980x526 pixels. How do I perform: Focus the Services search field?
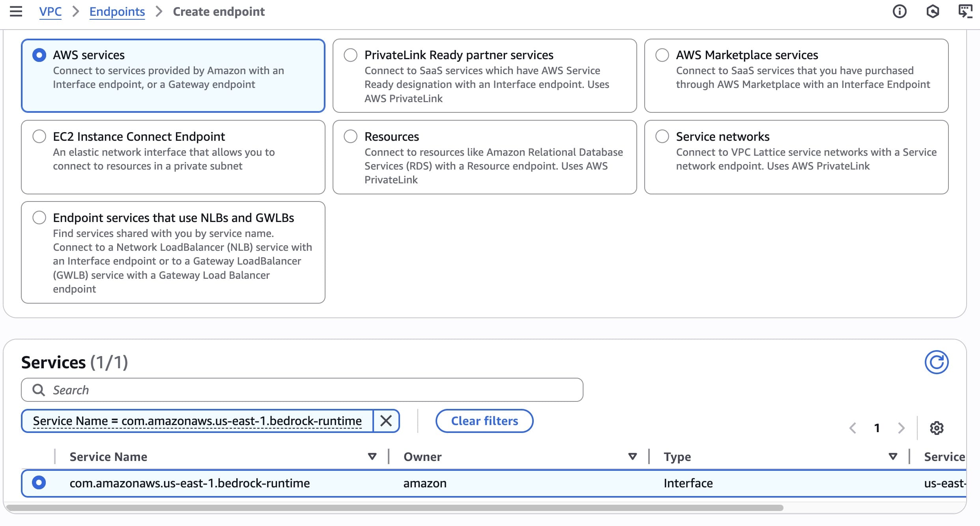click(x=302, y=390)
